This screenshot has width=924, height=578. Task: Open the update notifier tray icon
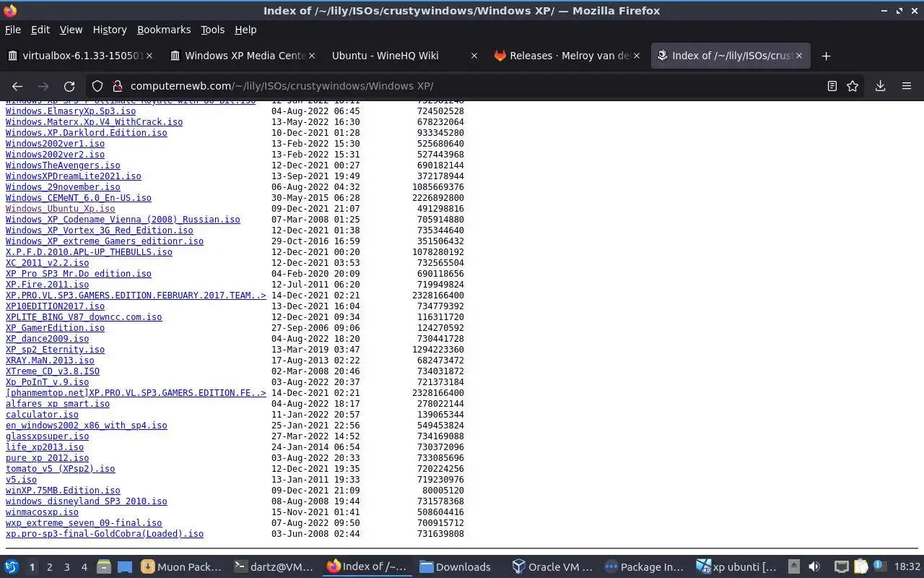(879, 566)
